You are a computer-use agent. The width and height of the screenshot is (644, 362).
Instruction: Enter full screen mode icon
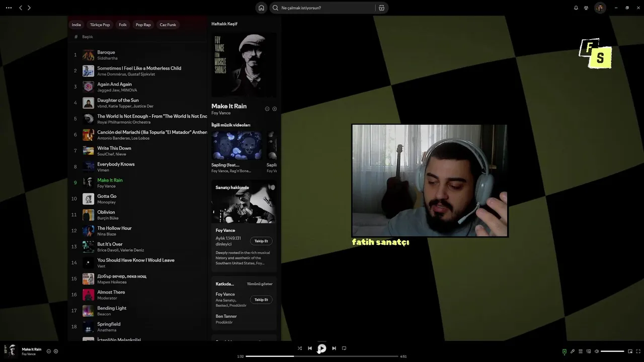638,351
